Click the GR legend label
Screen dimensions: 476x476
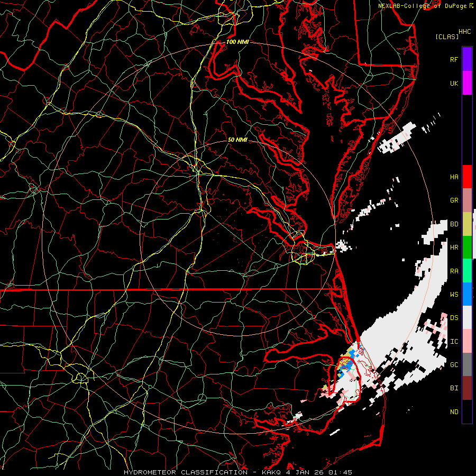point(454,200)
